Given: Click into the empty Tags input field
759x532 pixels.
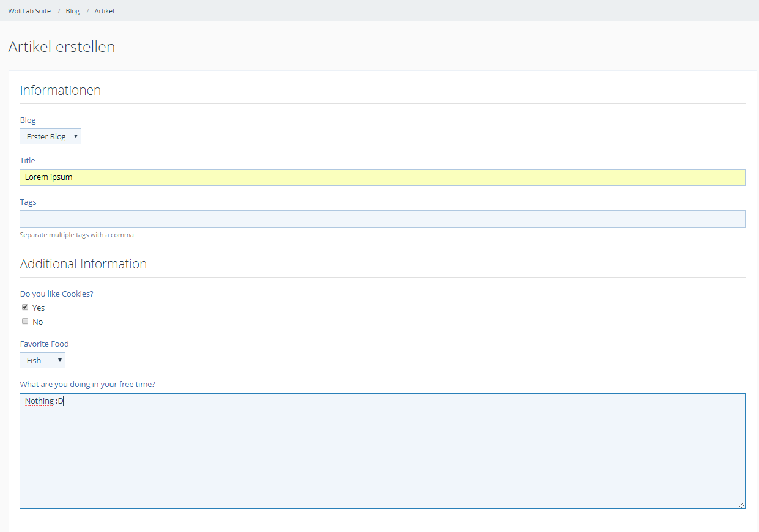Looking at the screenshot, I should [x=382, y=219].
